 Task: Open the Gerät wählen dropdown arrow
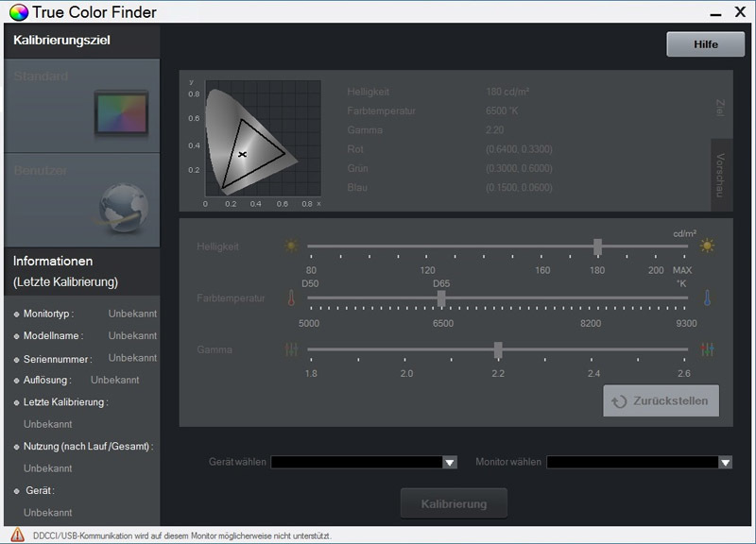pos(450,462)
